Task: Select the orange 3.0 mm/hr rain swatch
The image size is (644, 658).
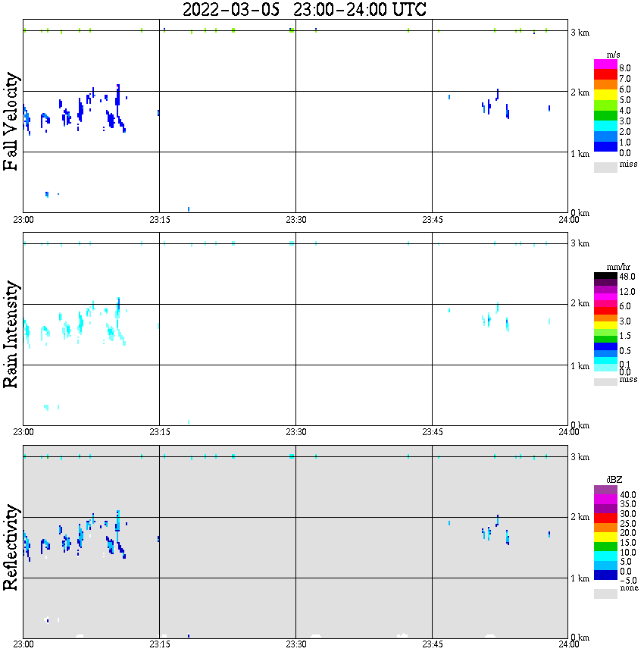Action: pyautogui.click(x=605, y=318)
